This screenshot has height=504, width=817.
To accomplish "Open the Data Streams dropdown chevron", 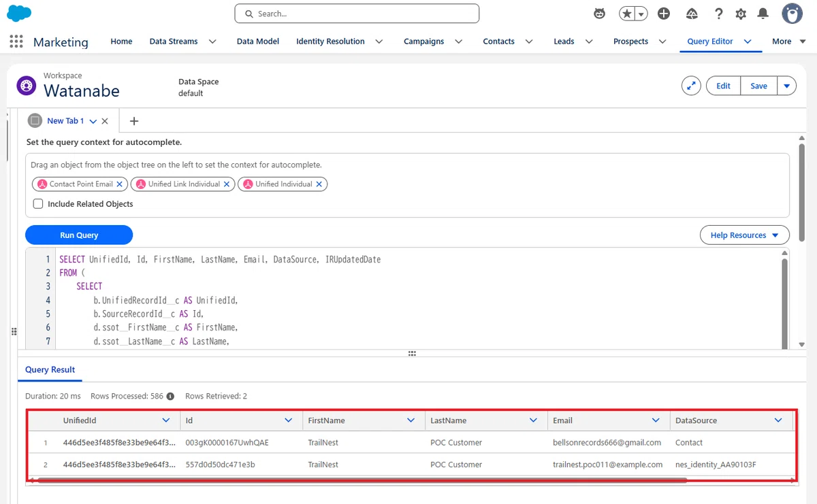I will click(x=212, y=41).
